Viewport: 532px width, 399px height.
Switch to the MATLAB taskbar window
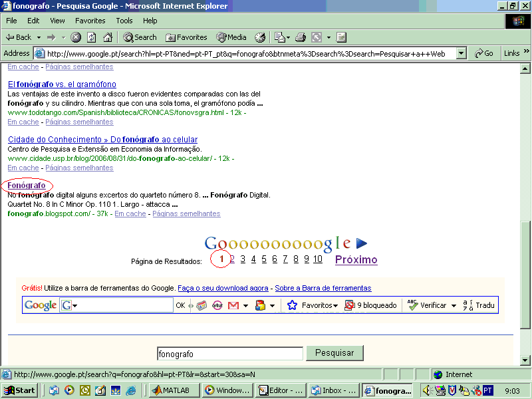pos(174,390)
